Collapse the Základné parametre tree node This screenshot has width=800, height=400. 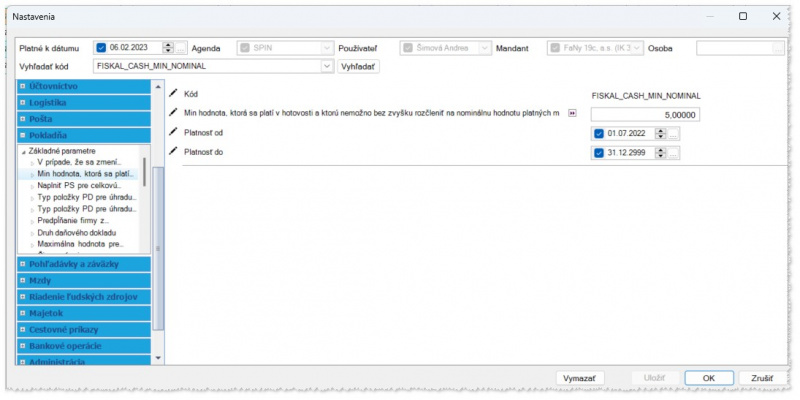point(23,151)
